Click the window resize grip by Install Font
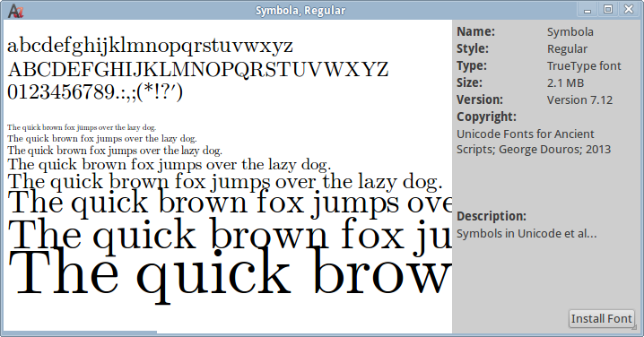The image size is (644, 337). pos(634,327)
